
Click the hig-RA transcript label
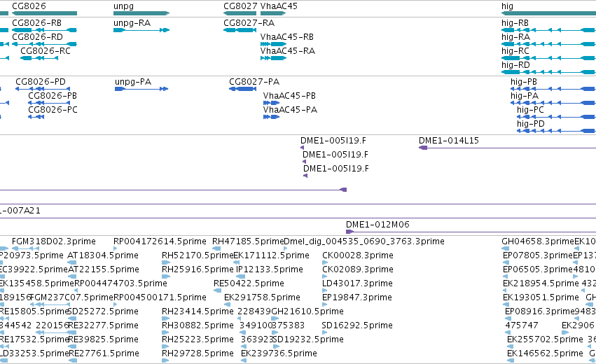515,37
